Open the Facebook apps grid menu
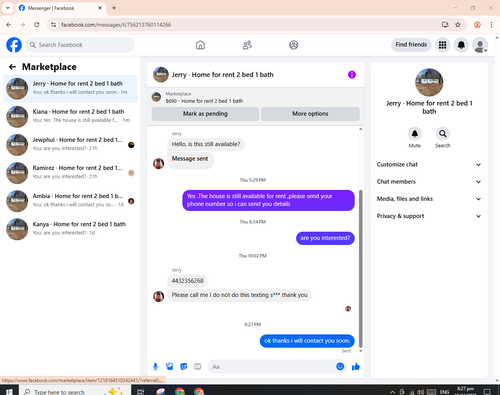Screen dimensions: 500x395 click(442, 45)
